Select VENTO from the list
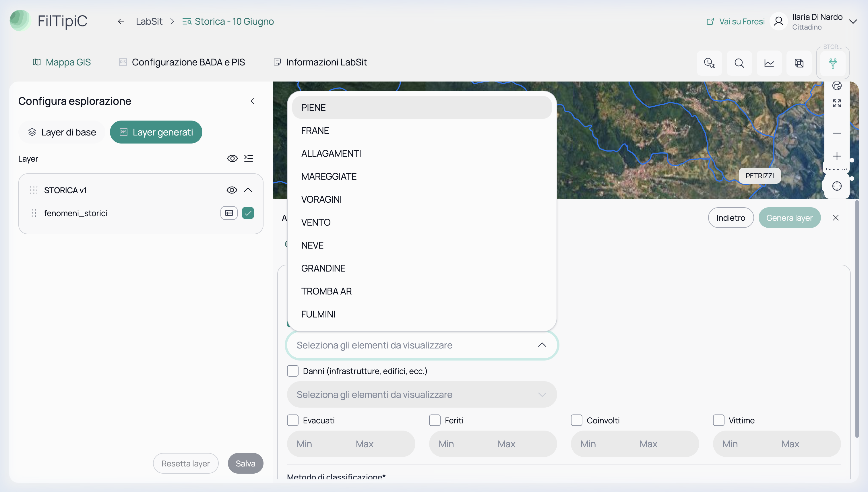 point(422,222)
